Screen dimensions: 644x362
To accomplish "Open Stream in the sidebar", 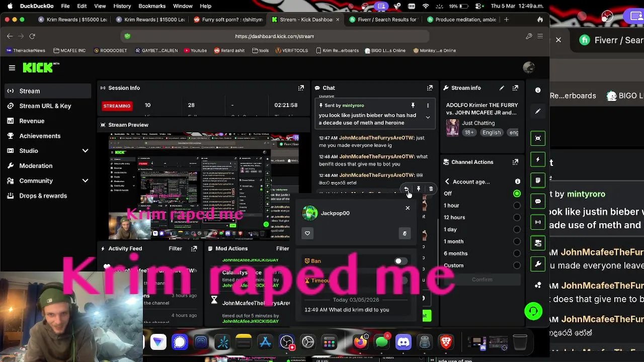I will (48, 91).
